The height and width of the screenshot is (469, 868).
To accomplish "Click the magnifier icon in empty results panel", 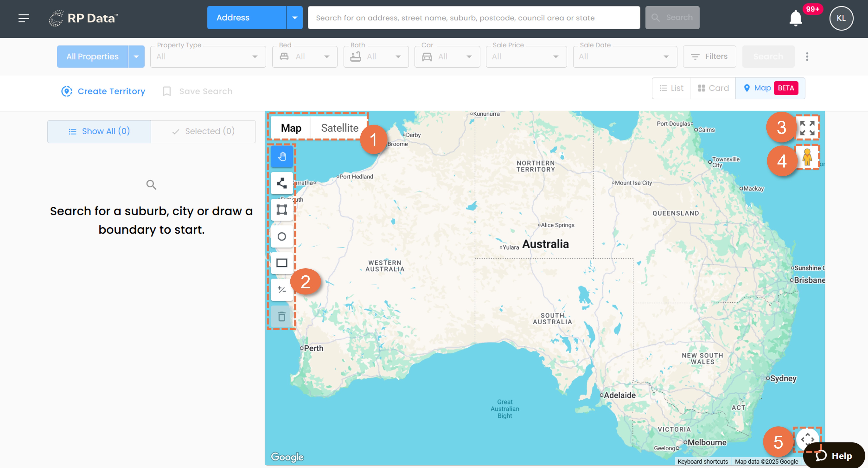I will tap(151, 185).
